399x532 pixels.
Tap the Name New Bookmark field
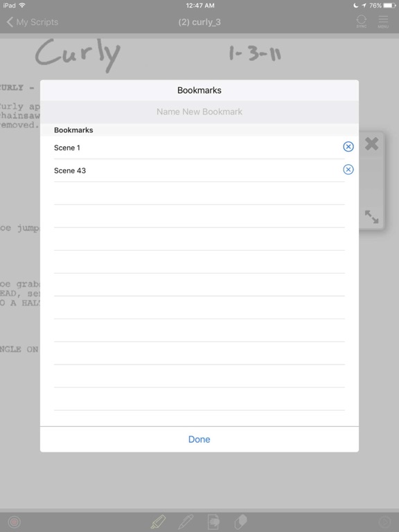click(199, 112)
